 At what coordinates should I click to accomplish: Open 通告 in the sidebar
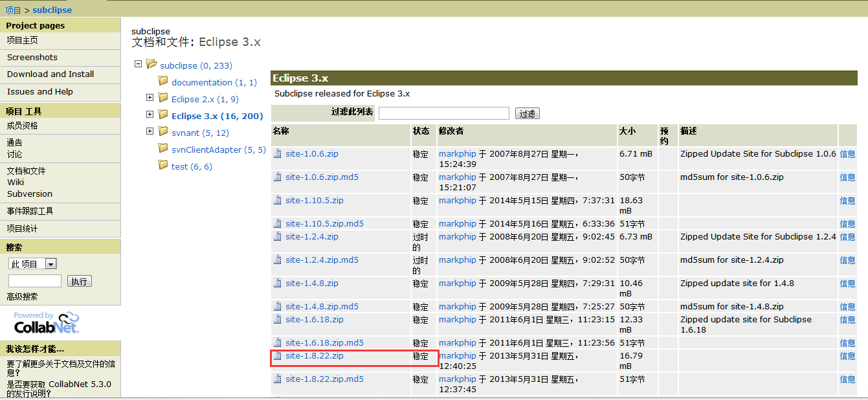click(x=14, y=142)
